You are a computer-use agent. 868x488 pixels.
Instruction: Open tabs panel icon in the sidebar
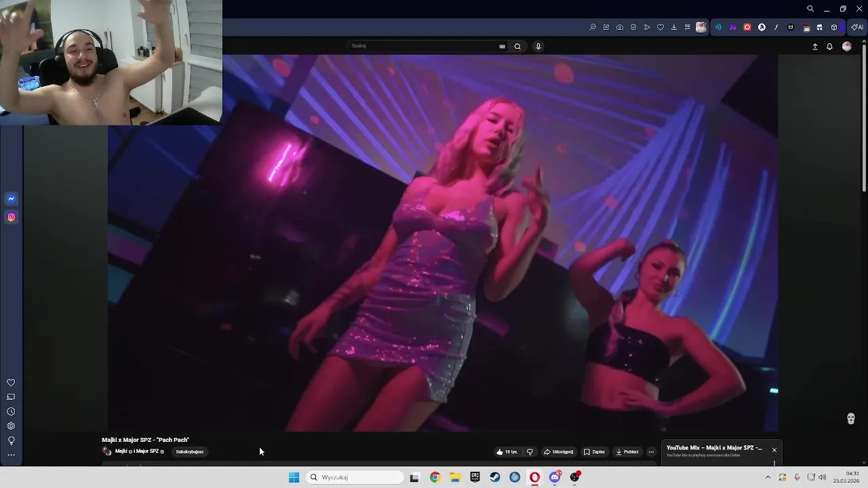(x=11, y=397)
